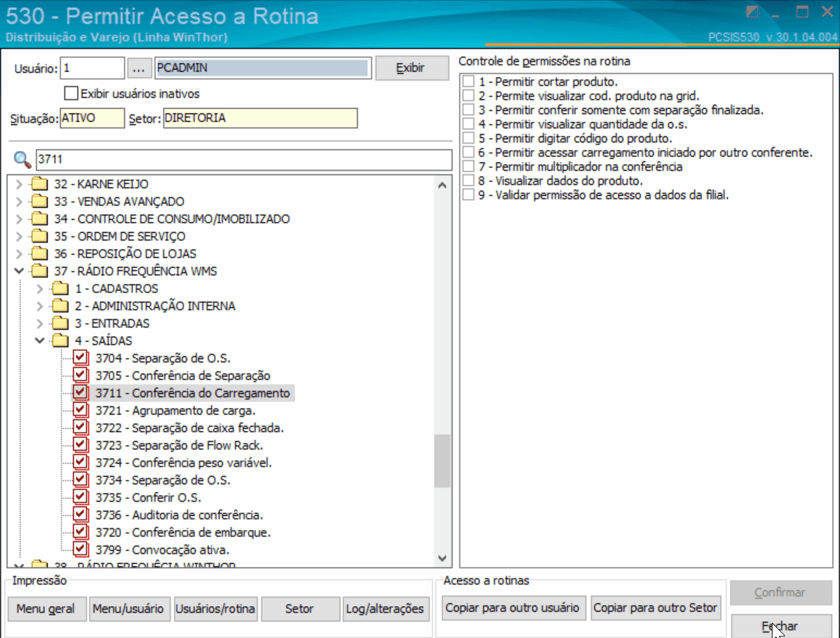This screenshot has height=638, width=840.
Task: Check 2 - Permite visualizar cod. produto na grid
Action: click(469, 95)
